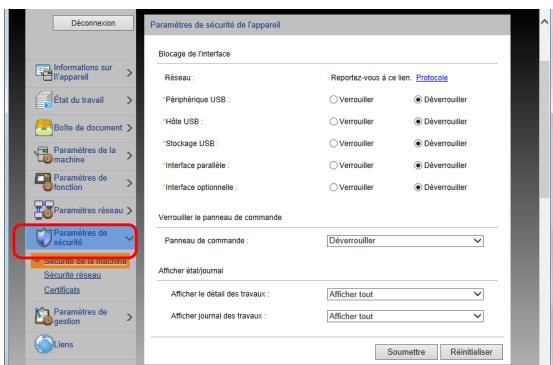Click the Paramètres de gestion clipboard icon
553x365 pixels.
coord(44,316)
